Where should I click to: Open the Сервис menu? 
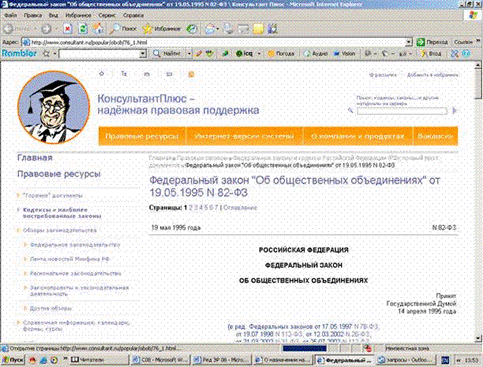(107, 15)
